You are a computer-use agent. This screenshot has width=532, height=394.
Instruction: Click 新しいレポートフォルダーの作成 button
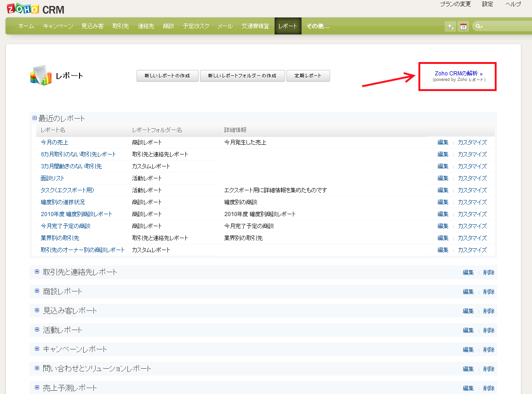coord(242,76)
